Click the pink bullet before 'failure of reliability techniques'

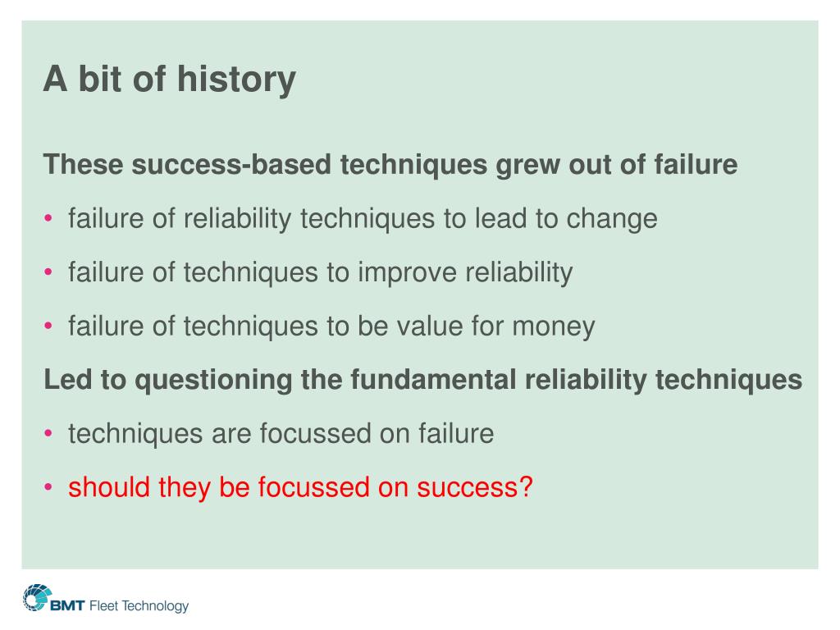48,218
